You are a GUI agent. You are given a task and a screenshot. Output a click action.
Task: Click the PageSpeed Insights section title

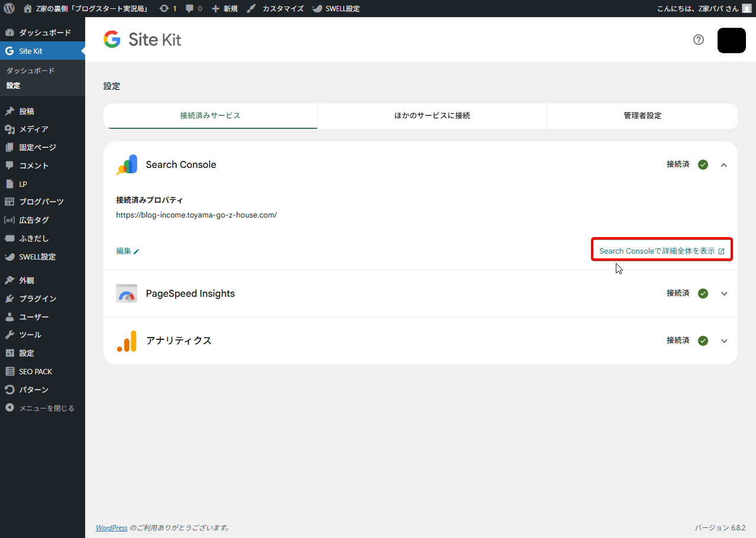(x=190, y=294)
